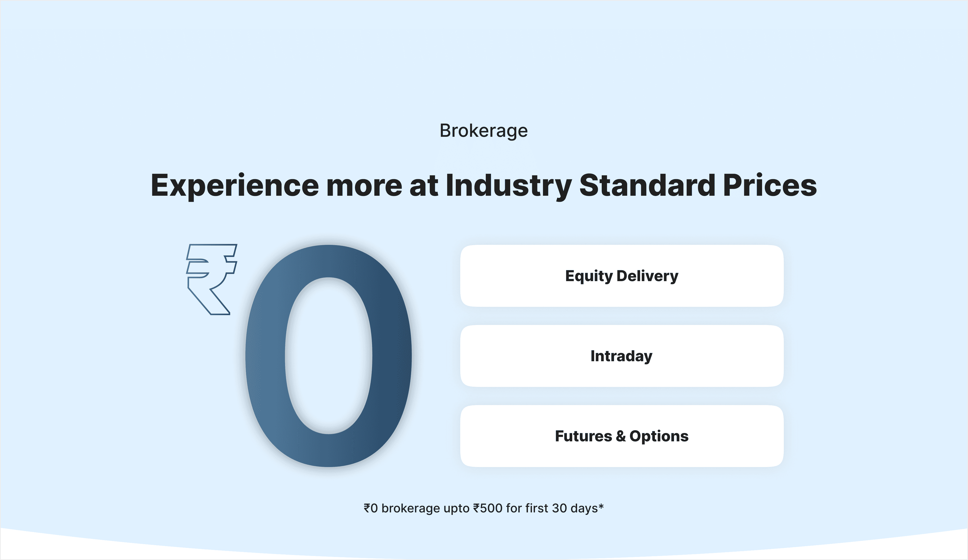Click the ₹500 amount in the footnote
This screenshot has height=560, width=968.
(x=488, y=508)
